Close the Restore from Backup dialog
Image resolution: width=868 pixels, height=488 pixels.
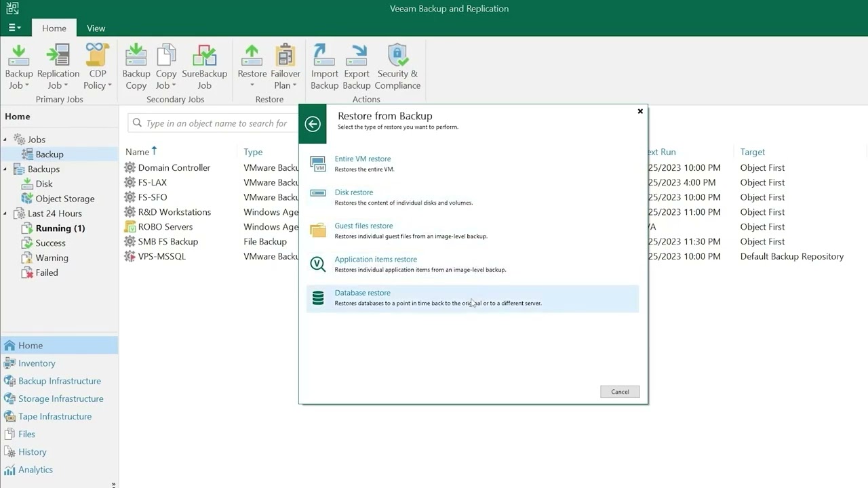(640, 111)
